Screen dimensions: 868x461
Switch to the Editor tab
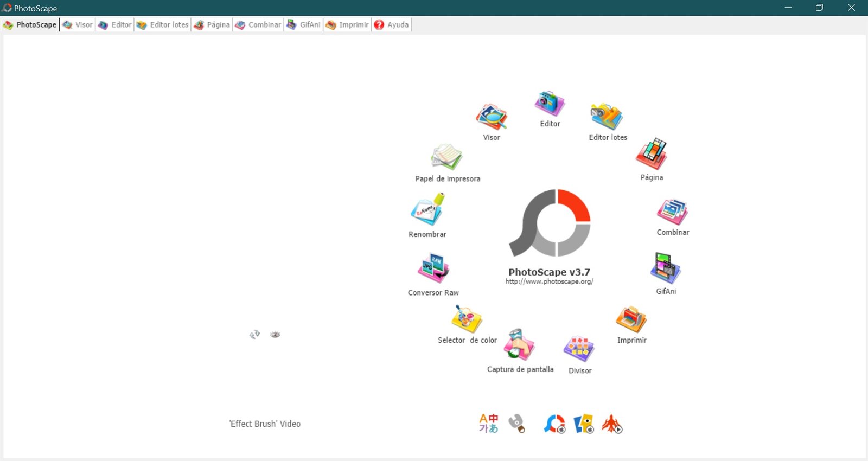(115, 25)
